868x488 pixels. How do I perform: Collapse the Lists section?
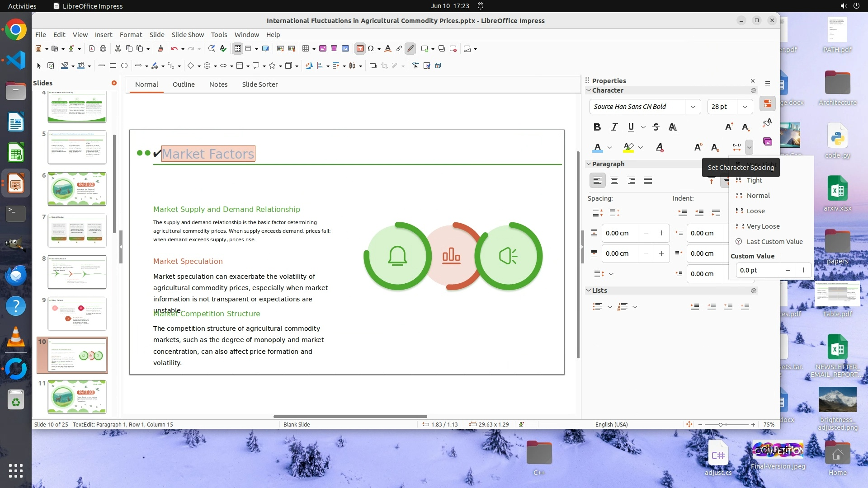click(x=589, y=291)
